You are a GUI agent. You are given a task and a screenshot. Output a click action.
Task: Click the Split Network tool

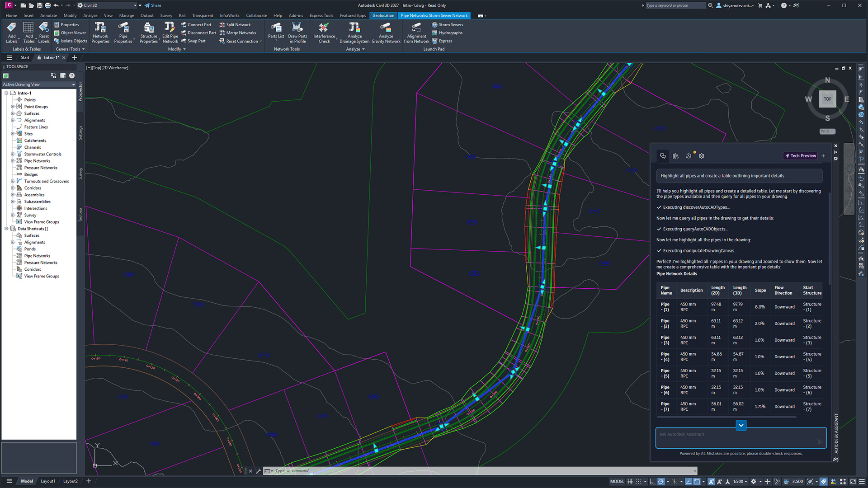pyautogui.click(x=235, y=25)
